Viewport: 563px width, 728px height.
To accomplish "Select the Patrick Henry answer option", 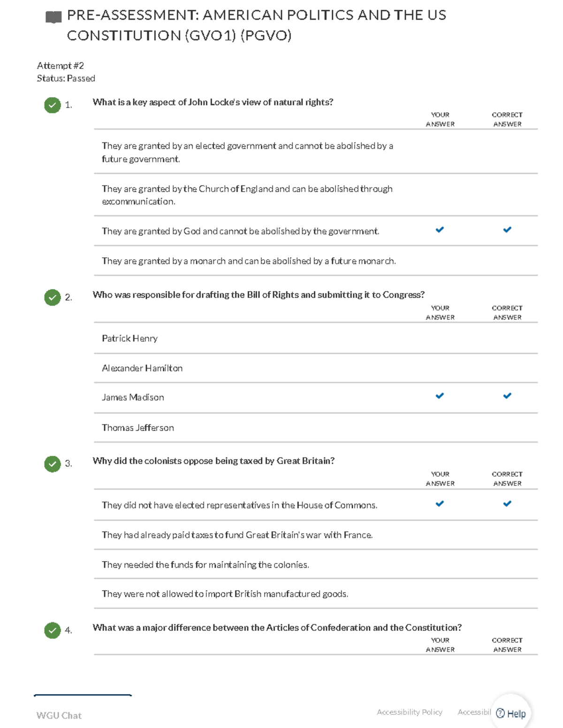I will click(130, 338).
